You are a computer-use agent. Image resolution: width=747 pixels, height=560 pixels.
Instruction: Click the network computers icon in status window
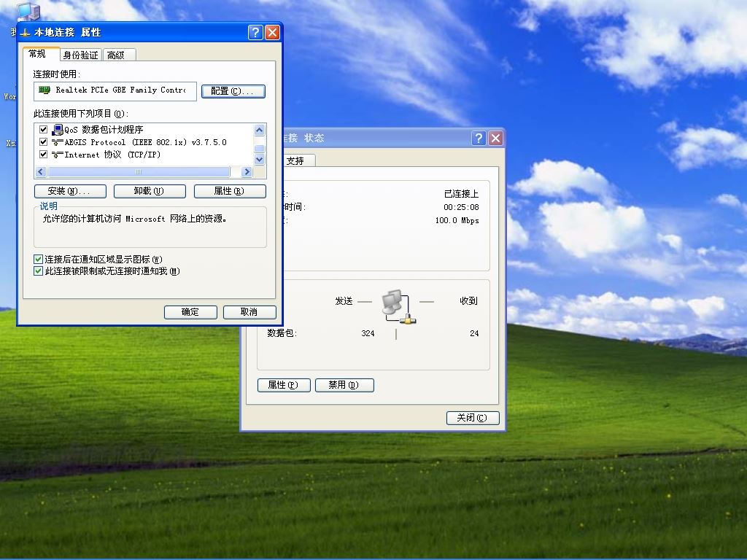click(399, 307)
